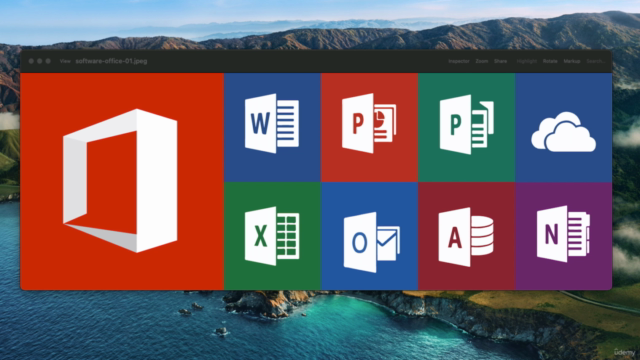Viewport: 640px width, 360px height.
Task: Click the large Office logo
Action: click(120, 180)
